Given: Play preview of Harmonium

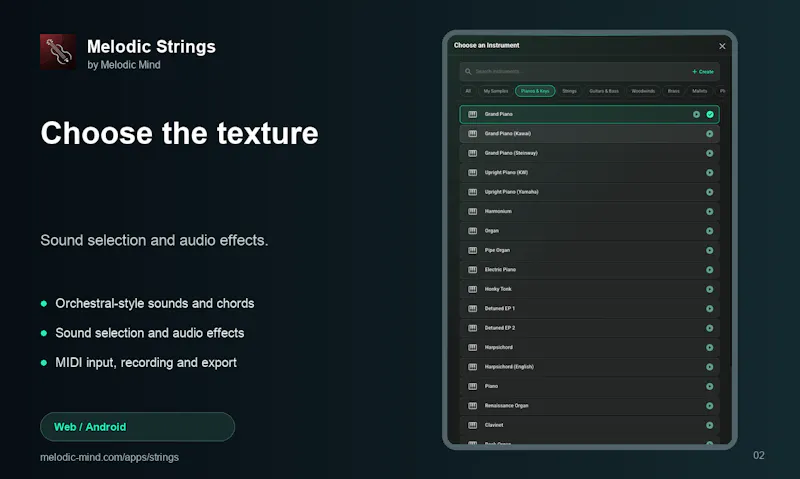Looking at the screenshot, I should [x=709, y=211].
